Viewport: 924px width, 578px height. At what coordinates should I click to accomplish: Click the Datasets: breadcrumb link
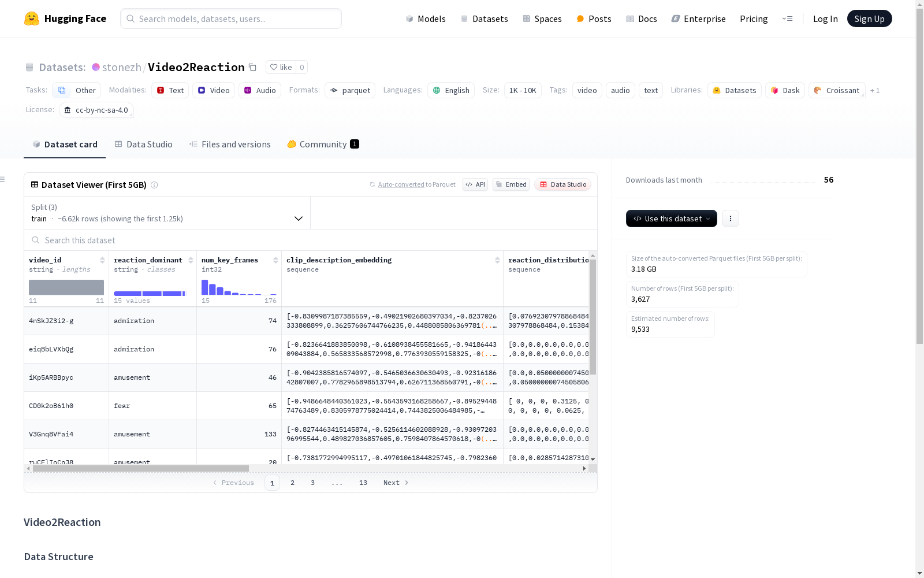[x=62, y=67]
